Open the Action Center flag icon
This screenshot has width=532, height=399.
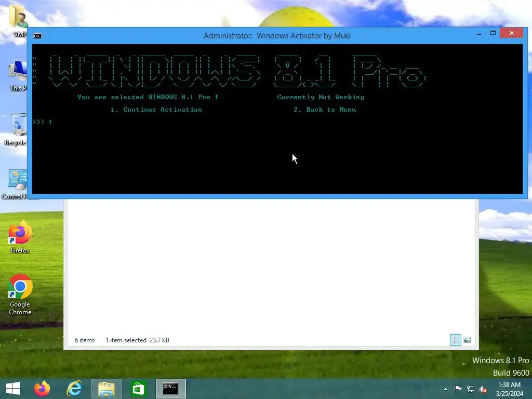[458, 389]
